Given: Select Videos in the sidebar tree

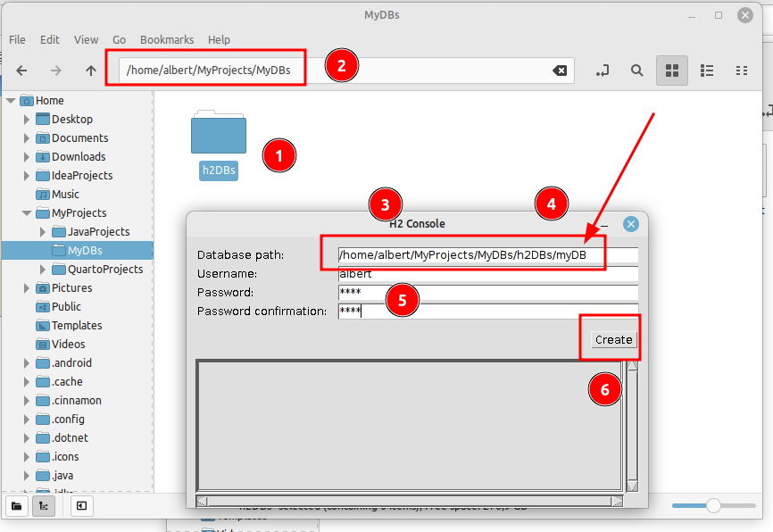Looking at the screenshot, I should tap(68, 345).
